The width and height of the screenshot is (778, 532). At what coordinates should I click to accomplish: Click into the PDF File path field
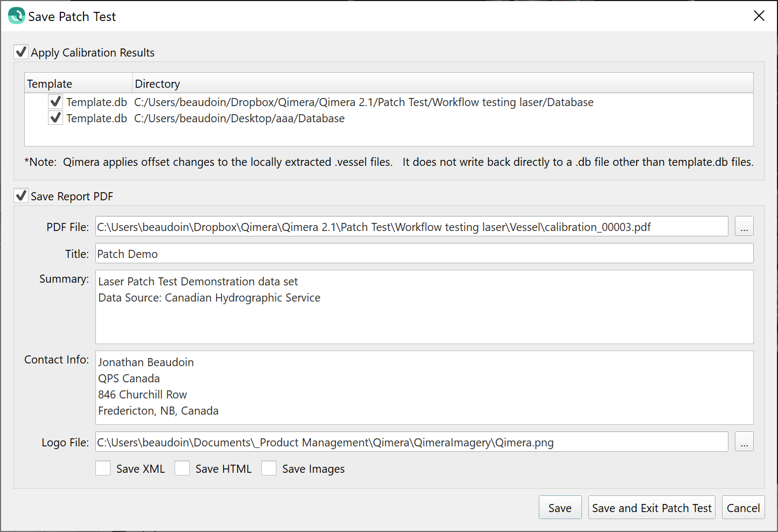(x=411, y=227)
